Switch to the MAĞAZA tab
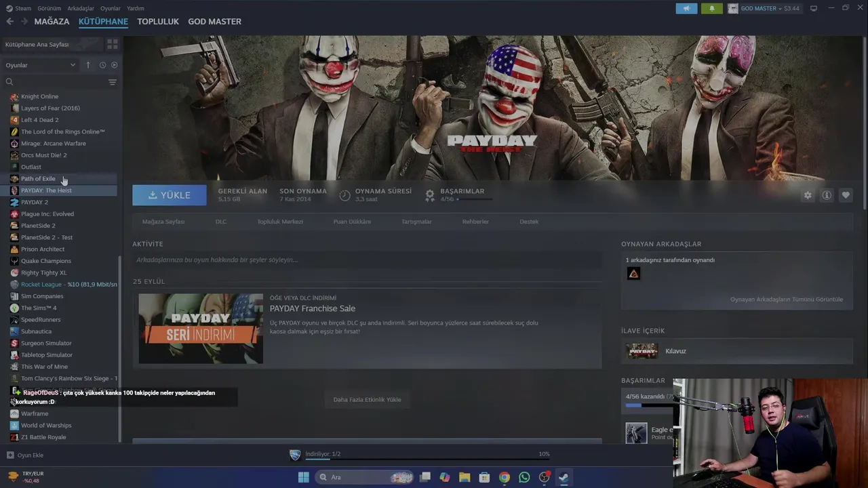 pyautogui.click(x=52, y=22)
